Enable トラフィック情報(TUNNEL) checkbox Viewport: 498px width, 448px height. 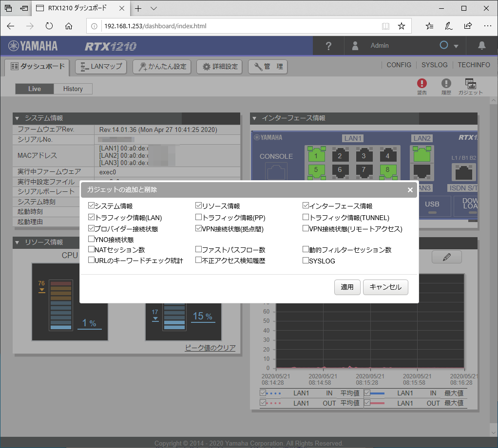[x=306, y=217]
